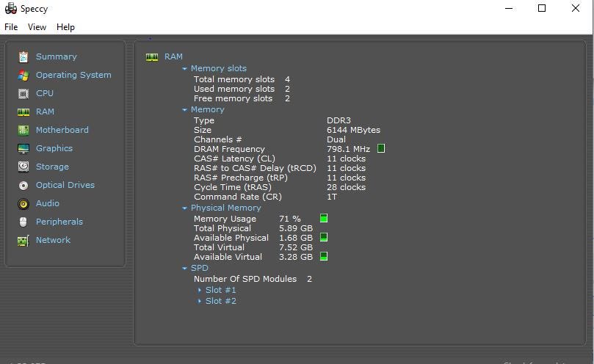Select the CPU section link
594x364 pixels.
tap(45, 93)
